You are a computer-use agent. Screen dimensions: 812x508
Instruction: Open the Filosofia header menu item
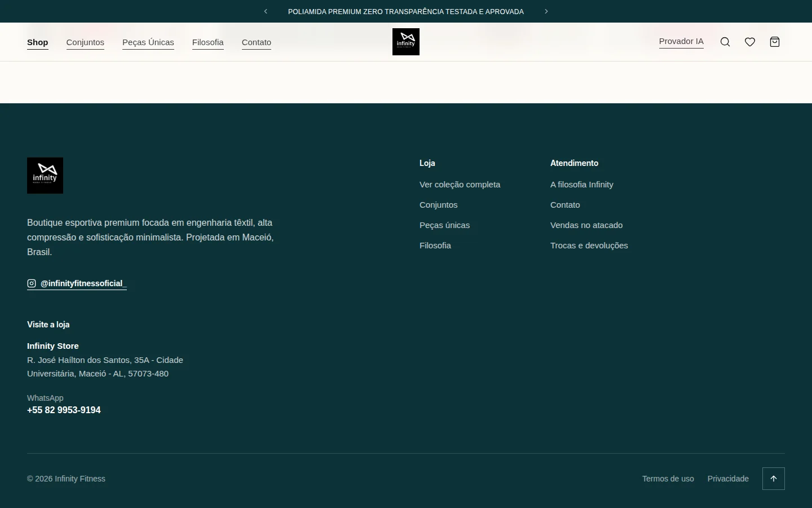[x=208, y=42]
